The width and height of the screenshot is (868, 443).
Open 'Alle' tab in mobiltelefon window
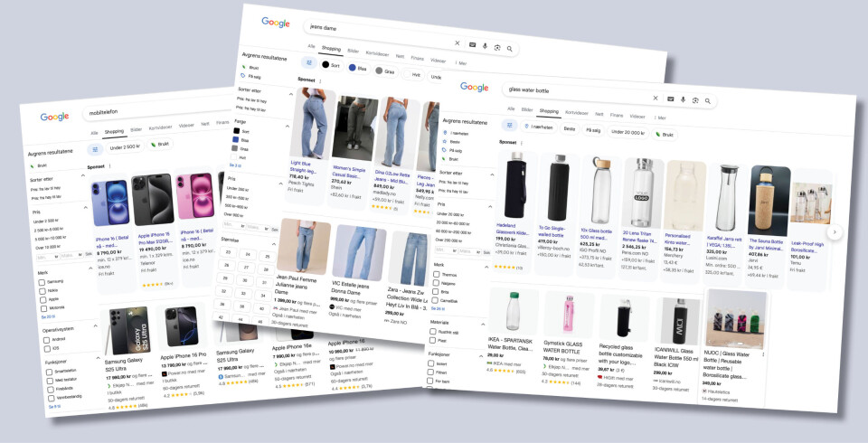pyautogui.click(x=95, y=133)
